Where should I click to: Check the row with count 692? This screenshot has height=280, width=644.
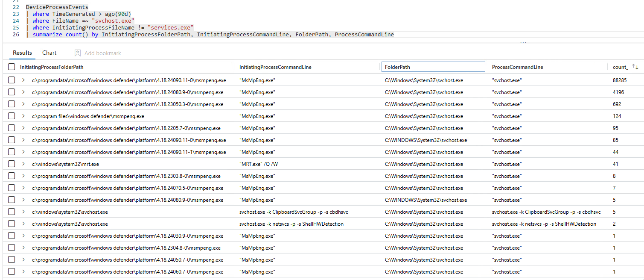[12, 104]
